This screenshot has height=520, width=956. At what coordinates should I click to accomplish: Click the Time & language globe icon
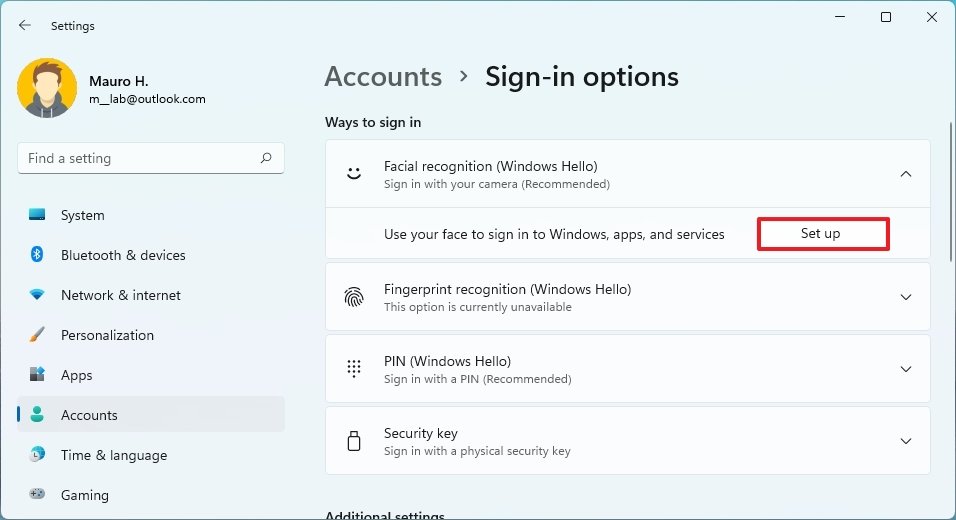37,454
